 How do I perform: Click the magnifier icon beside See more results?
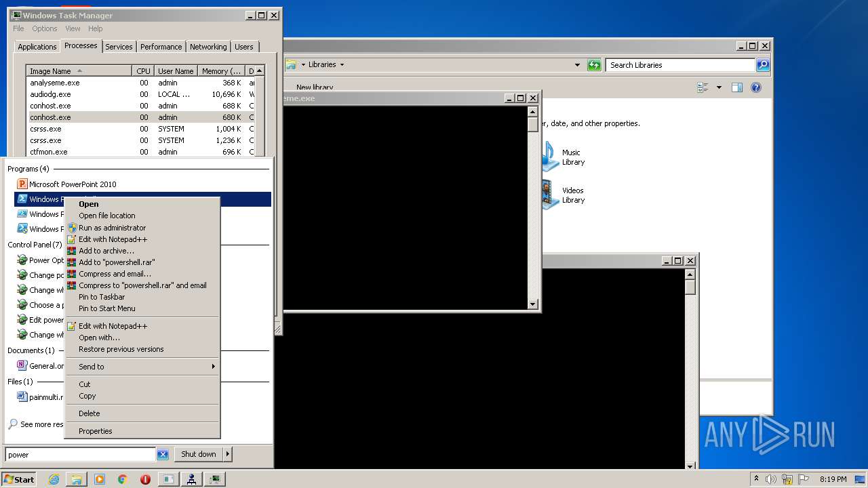pos(13,424)
